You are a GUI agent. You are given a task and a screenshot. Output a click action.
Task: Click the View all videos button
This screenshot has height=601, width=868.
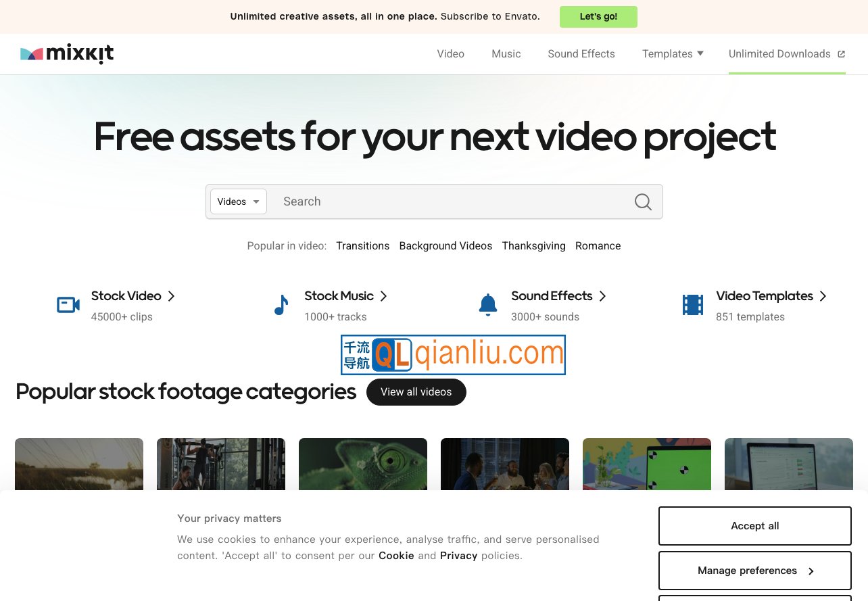[416, 392]
